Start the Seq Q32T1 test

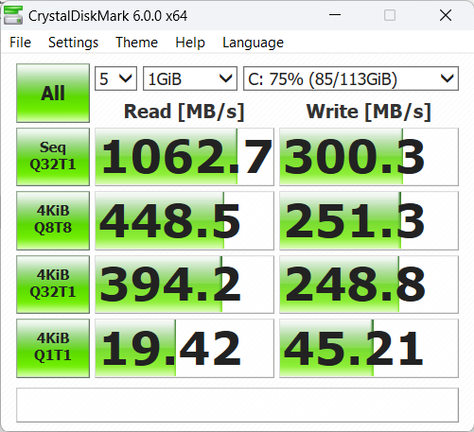pos(53,157)
